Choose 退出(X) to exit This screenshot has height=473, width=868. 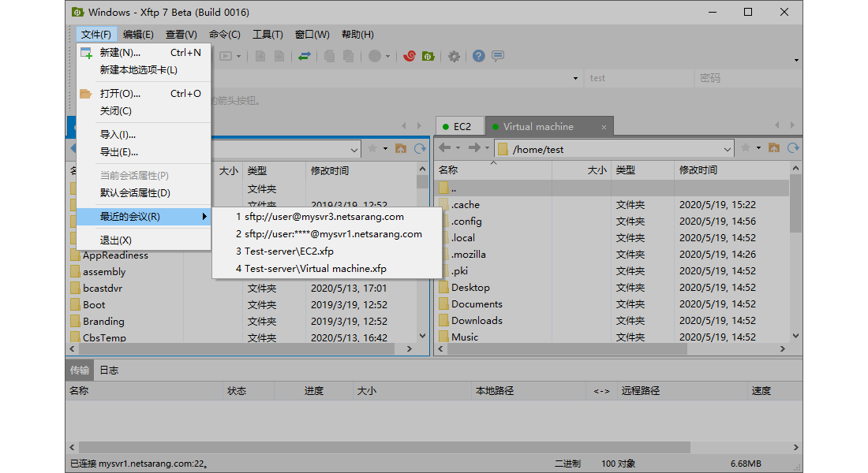[144, 240]
